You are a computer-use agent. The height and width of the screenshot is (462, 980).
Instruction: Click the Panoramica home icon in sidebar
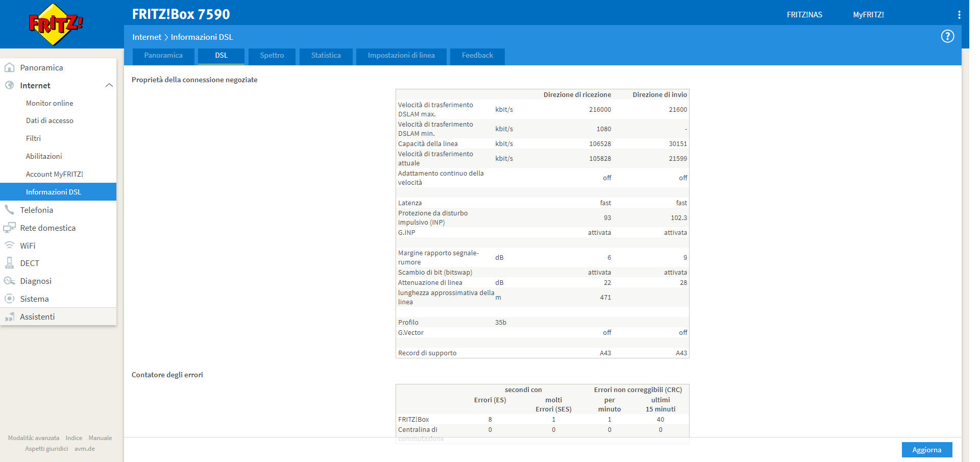pos(9,67)
